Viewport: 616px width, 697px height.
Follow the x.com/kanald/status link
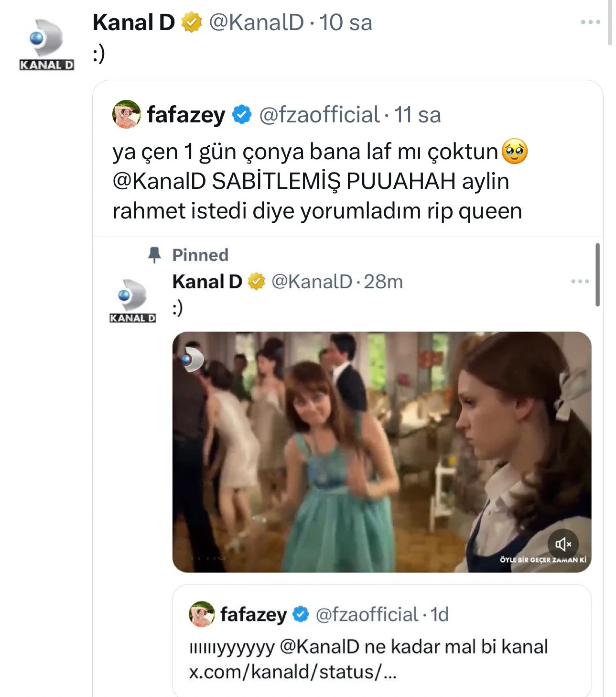[x=292, y=672]
